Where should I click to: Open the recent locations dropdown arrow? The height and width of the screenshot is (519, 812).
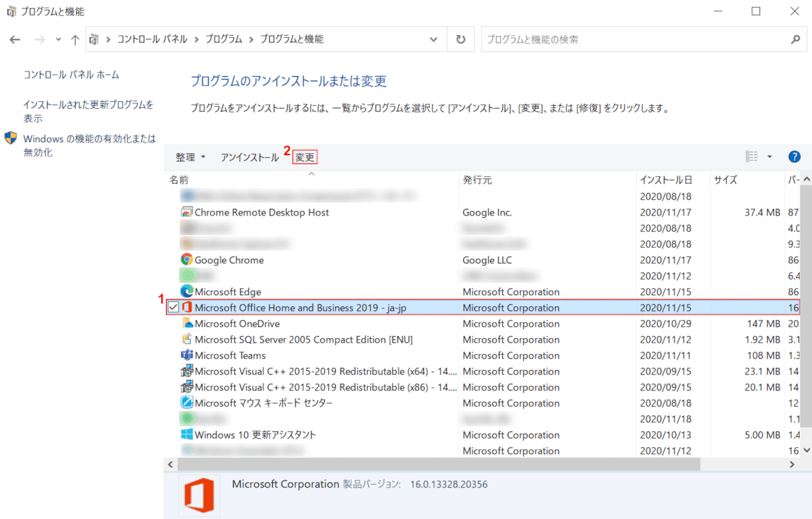pos(58,40)
